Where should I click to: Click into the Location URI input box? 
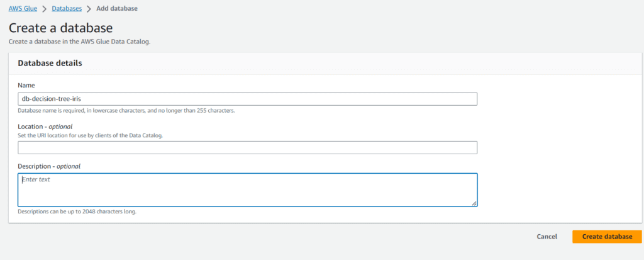247,147
